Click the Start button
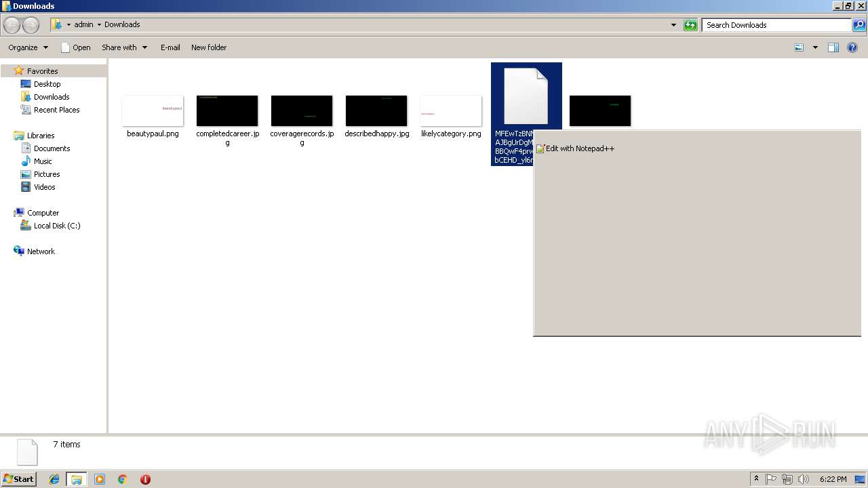The width and height of the screenshot is (868, 488). (19, 479)
